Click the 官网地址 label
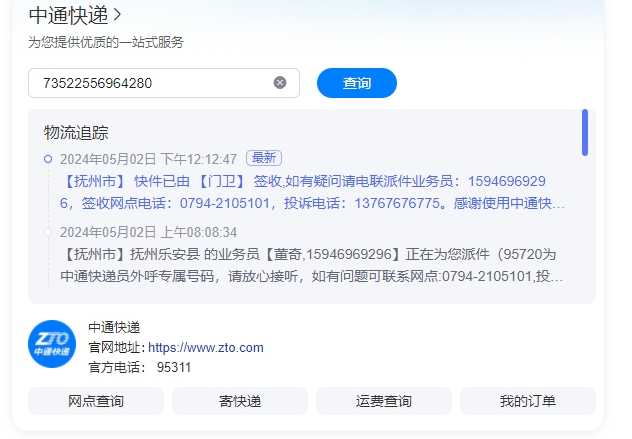Viewport: 632px width, 439px height. click(x=117, y=347)
